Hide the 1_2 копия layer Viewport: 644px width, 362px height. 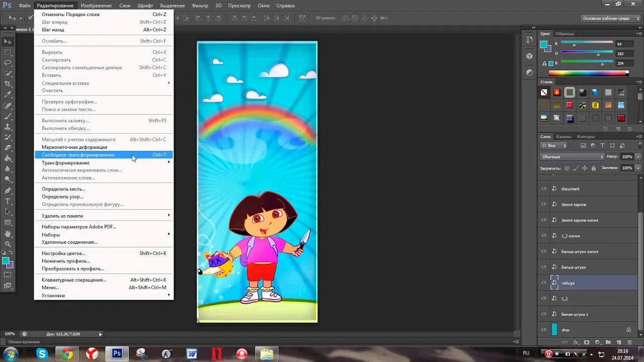point(543,235)
